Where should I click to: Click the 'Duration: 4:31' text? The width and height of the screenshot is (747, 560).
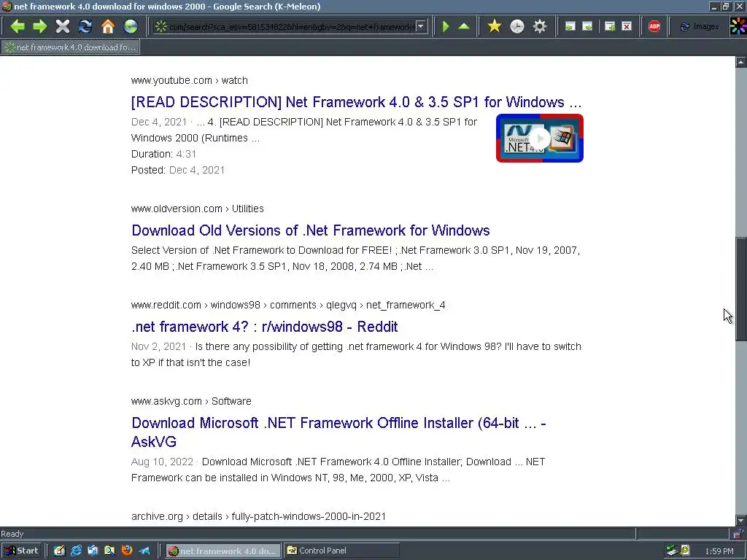pyautogui.click(x=164, y=154)
